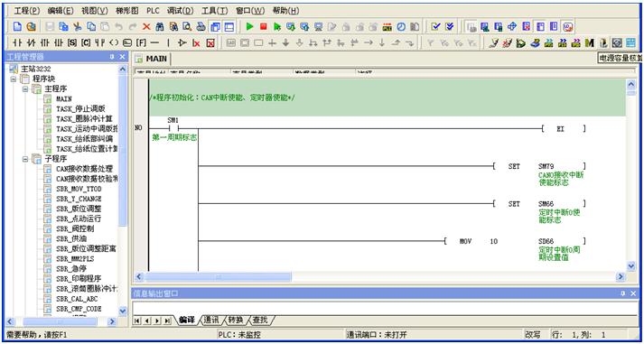
Task: Click the bold M icon
Action: pos(590,42)
